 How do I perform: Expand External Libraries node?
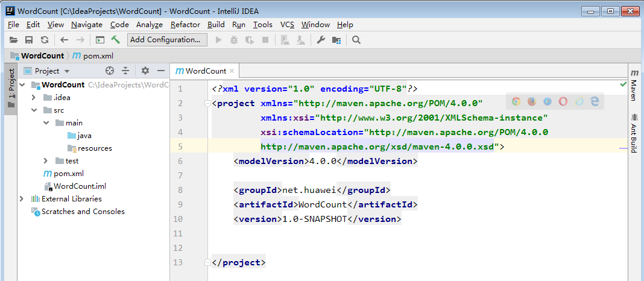[21, 199]
